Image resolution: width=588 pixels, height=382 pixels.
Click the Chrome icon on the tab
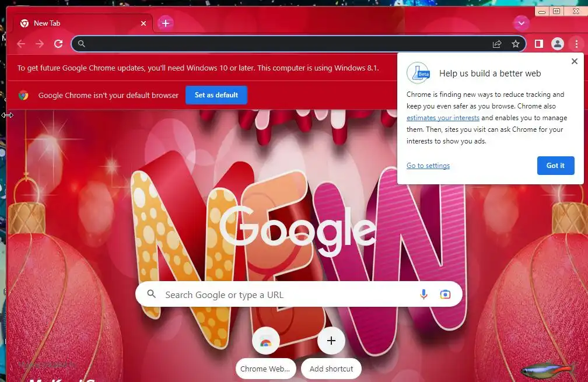pyautogui.click(x=24, y=23)
